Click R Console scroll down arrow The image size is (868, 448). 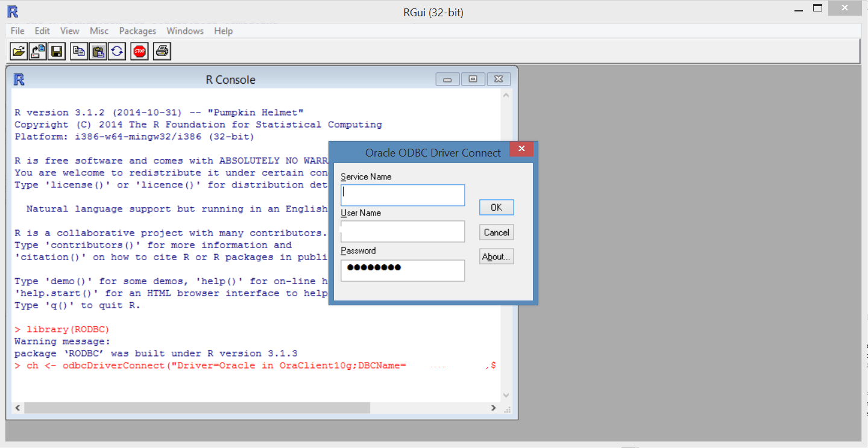[506, 395]
